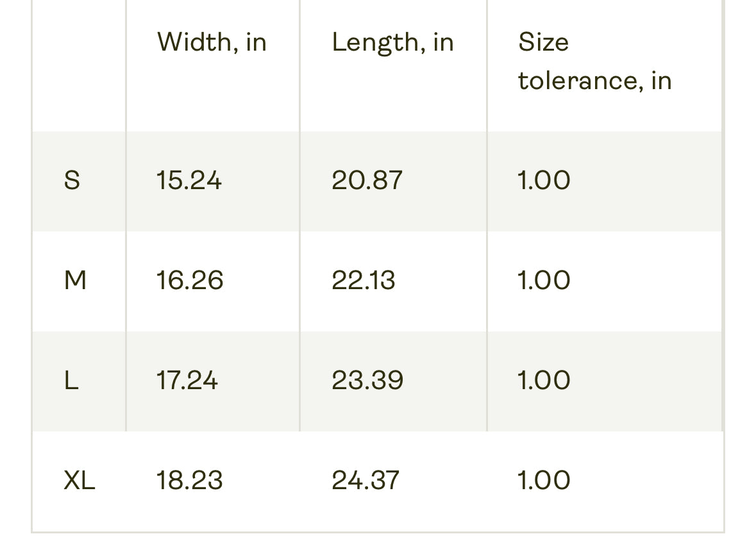Viewport: 756px width, 543px height.
Task: Click the 24.37 length value
Action: [365, 481]
